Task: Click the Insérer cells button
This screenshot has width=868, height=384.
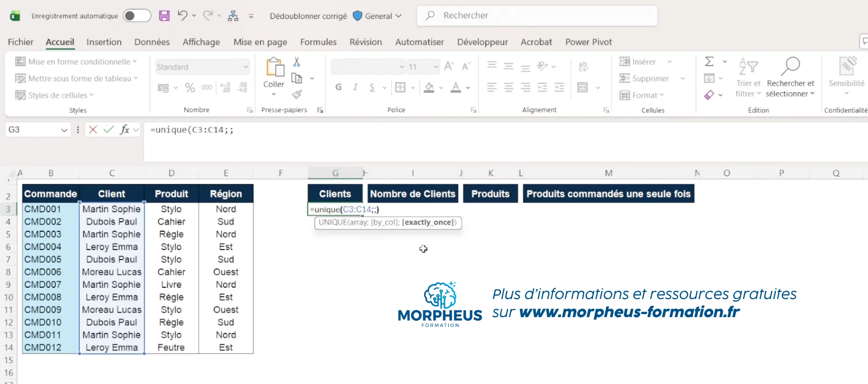Action: (x=638, y=61)
